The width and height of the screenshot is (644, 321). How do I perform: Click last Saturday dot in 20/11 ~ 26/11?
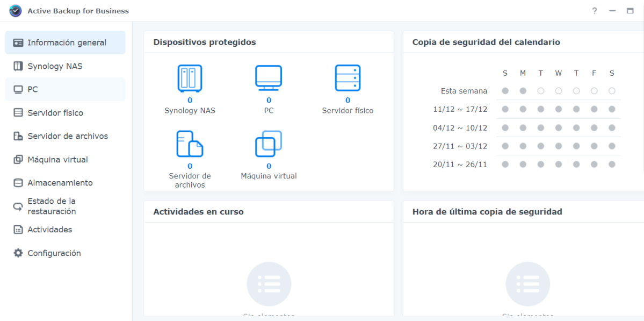[612, 165]
